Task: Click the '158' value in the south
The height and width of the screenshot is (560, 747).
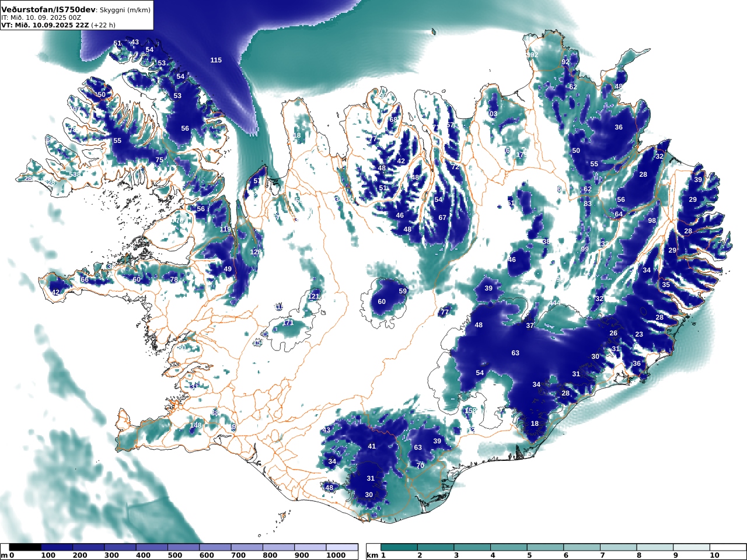Action: (471, 411)
